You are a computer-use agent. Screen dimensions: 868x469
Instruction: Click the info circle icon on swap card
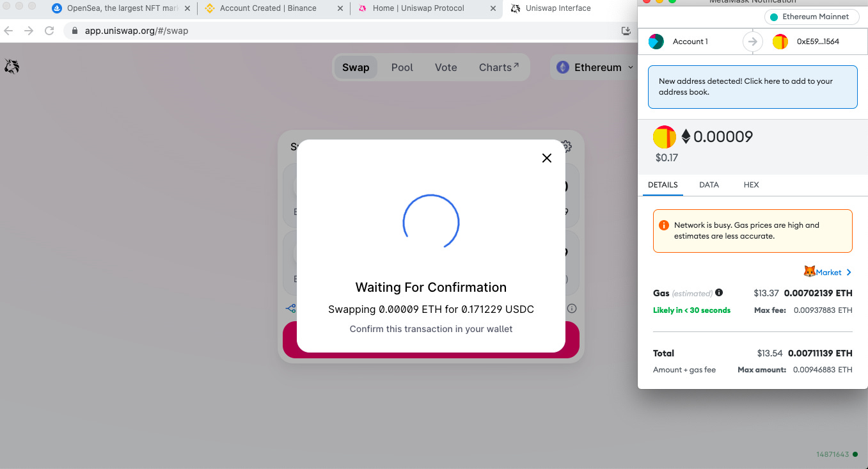point(571,308)
